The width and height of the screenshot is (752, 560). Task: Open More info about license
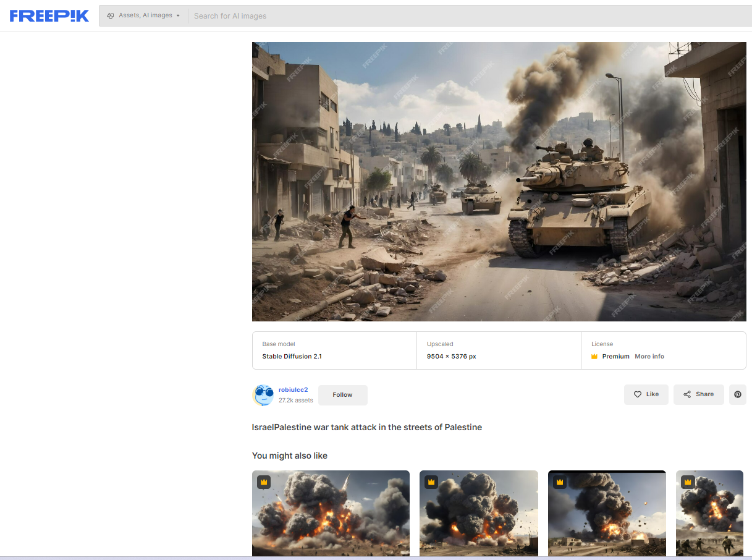click(x=649, y=357)
